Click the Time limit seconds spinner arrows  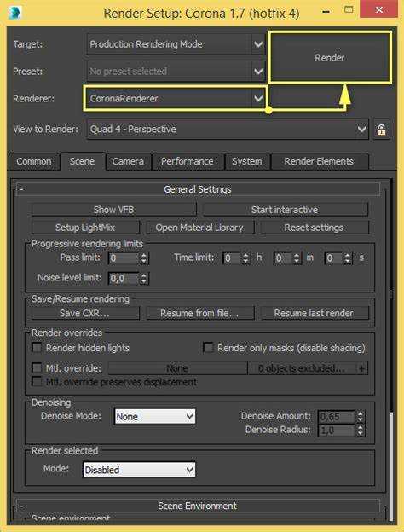[x=348, y=258]
